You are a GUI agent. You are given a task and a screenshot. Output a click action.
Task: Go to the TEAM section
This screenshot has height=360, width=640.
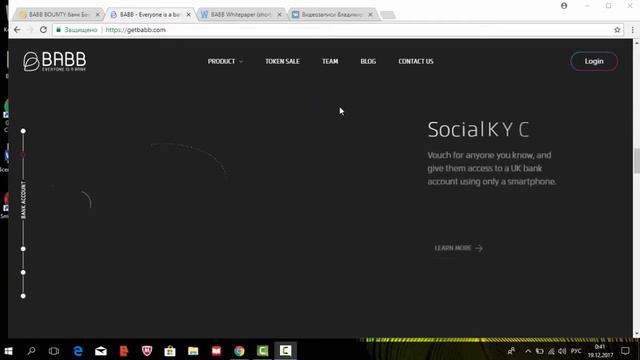(x=330, y=61)
